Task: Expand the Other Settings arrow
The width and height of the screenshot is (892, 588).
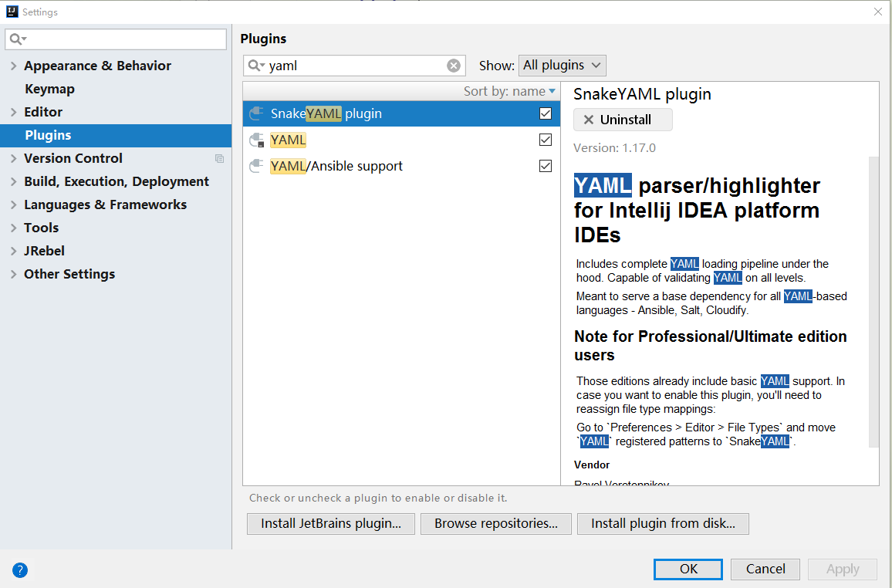Action: pyautogui.click(x=14, y=275)
